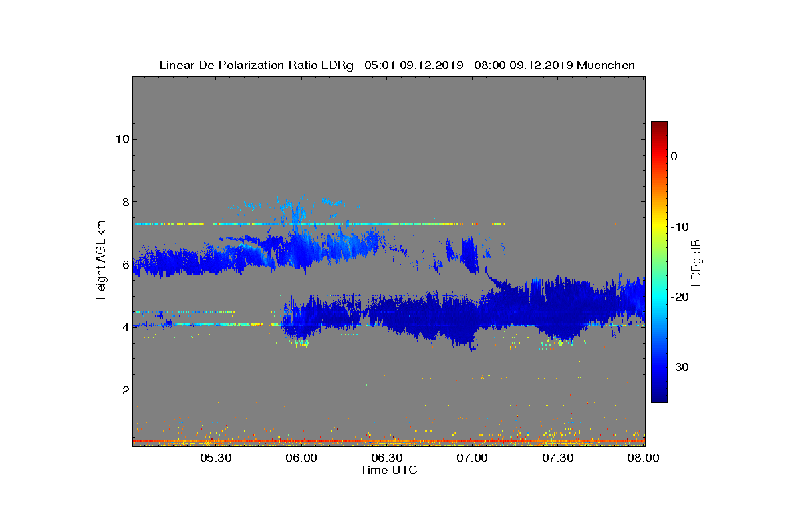Click the 06:30 time tick label
This screenshot has width=798, height=532.
(x=388, y=458)
